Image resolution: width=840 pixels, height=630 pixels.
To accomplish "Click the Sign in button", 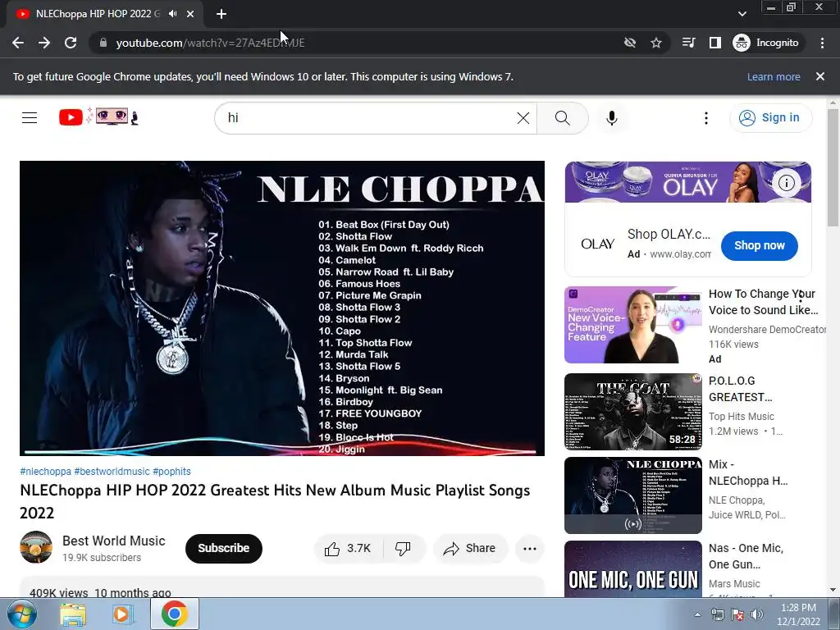I will click(x=770, y=118).
